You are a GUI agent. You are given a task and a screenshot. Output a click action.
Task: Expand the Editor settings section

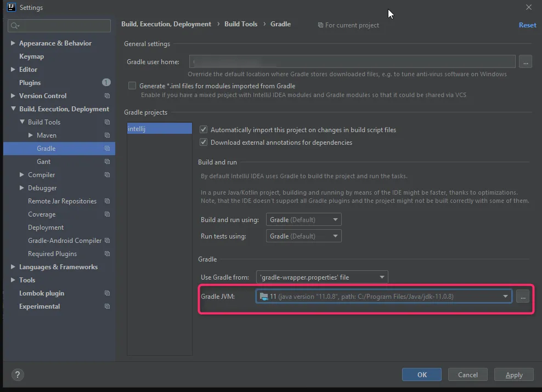pyautogui.click(x=13, y=69)
